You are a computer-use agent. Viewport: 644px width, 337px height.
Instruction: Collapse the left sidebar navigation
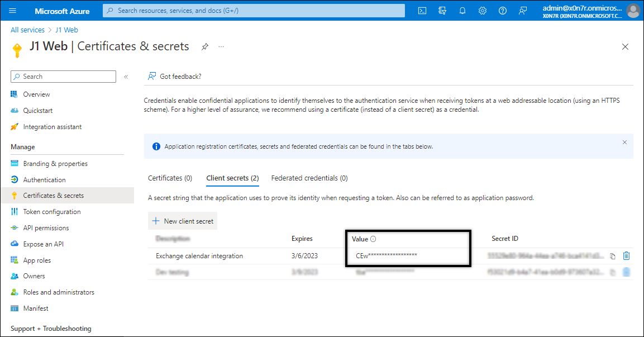pos(126,77)
